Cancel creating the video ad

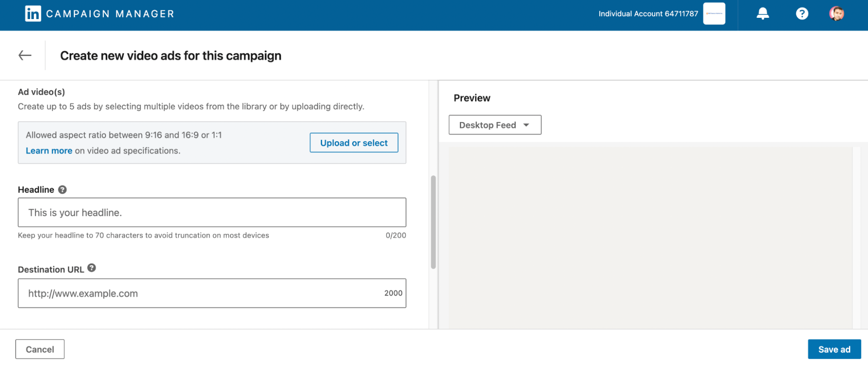[40, 350]
